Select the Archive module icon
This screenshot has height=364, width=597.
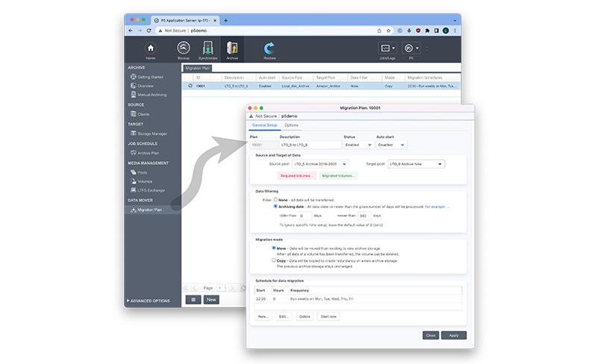click(x=232, y=49)
